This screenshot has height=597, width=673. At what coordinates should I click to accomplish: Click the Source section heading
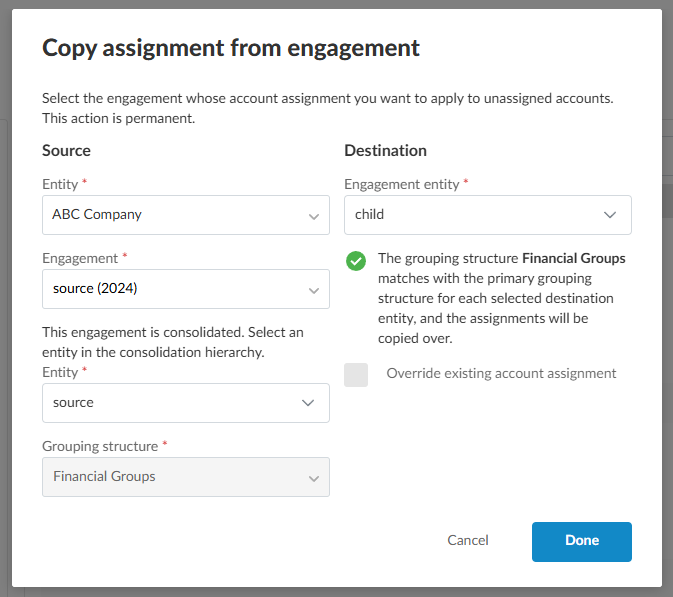click(x=66, y=151)
